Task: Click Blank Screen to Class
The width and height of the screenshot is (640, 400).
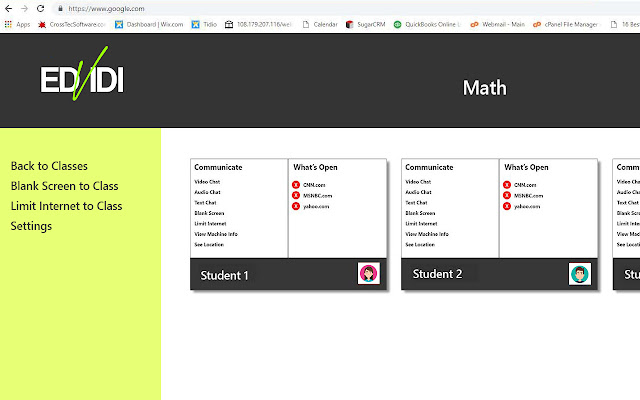Action: [64, 186]
